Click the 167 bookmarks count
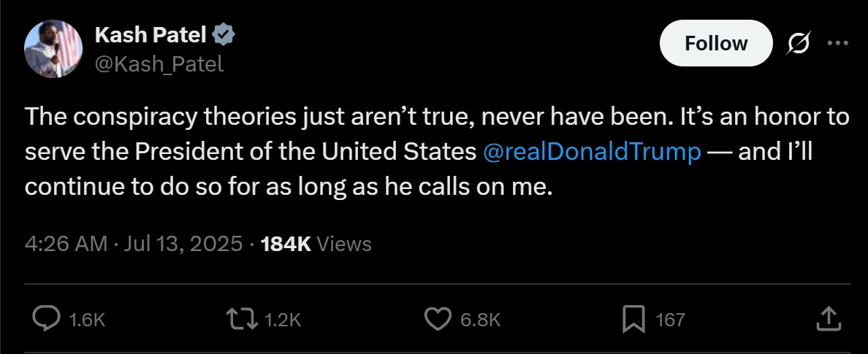 pyautogui.click(x=671, y=320)
